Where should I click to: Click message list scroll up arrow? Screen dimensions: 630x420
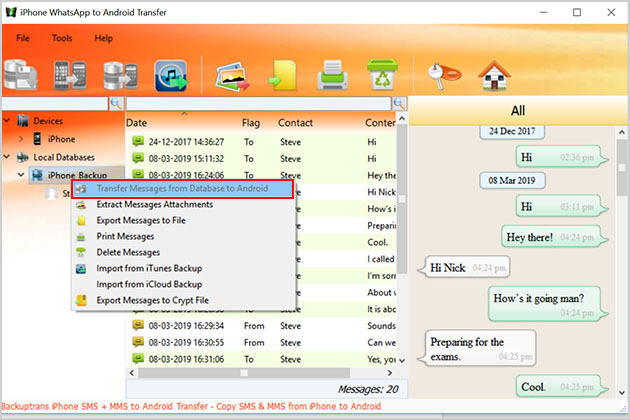pyautogui.click(x=402, y=118)
